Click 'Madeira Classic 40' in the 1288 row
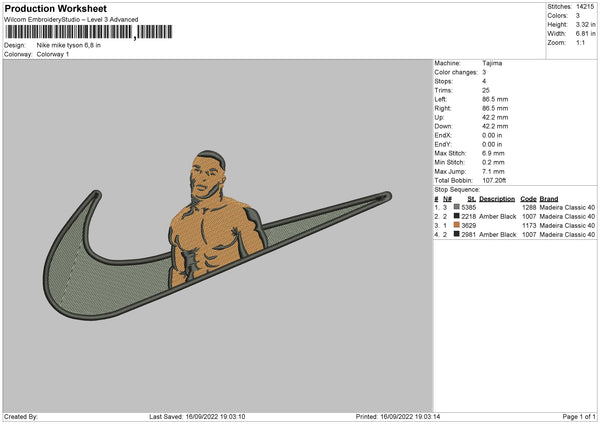600x424 pixels. click(x=567, y=207)
